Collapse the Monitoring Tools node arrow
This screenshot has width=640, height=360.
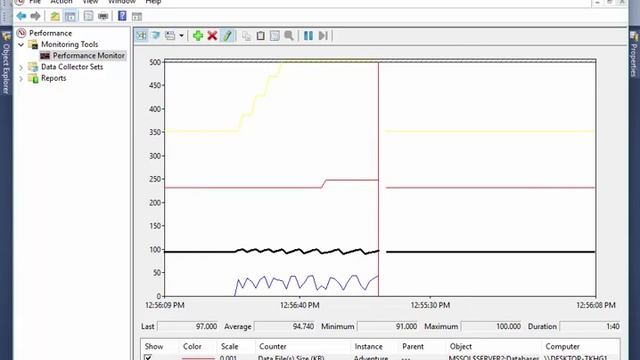point(21,44)
